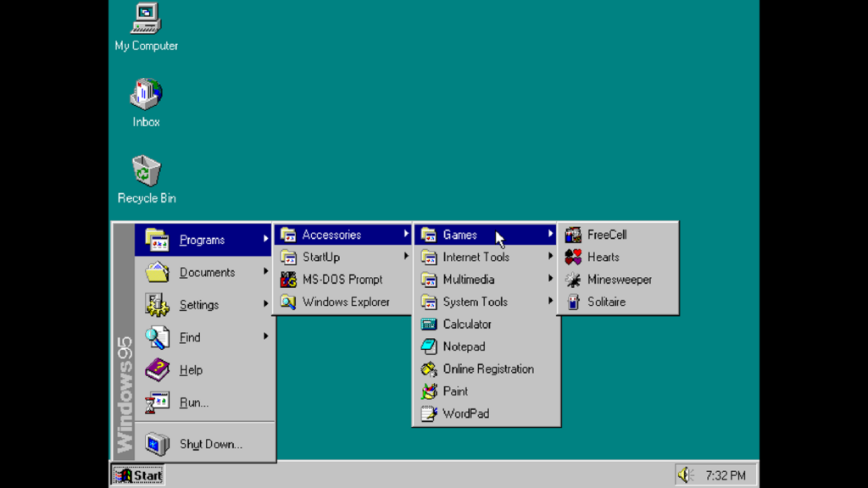Choose Run... in the Start menu
Image resolution: width=868 pixels, height=488 pixels.
tap(204, 402)
